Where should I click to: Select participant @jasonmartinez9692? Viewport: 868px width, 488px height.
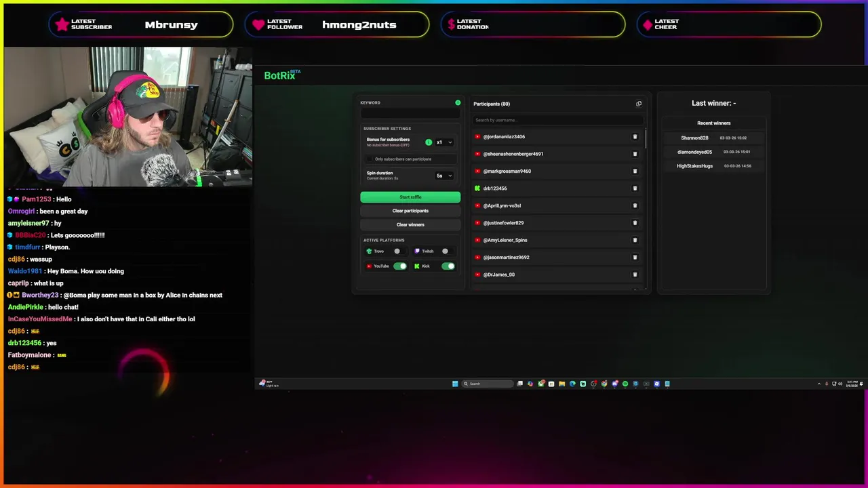click(506, 258)
